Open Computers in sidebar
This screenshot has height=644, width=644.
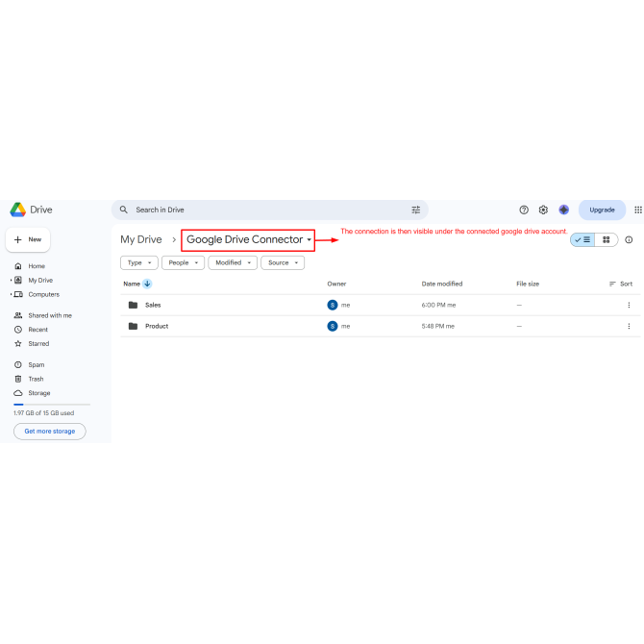tap(43, 294)
